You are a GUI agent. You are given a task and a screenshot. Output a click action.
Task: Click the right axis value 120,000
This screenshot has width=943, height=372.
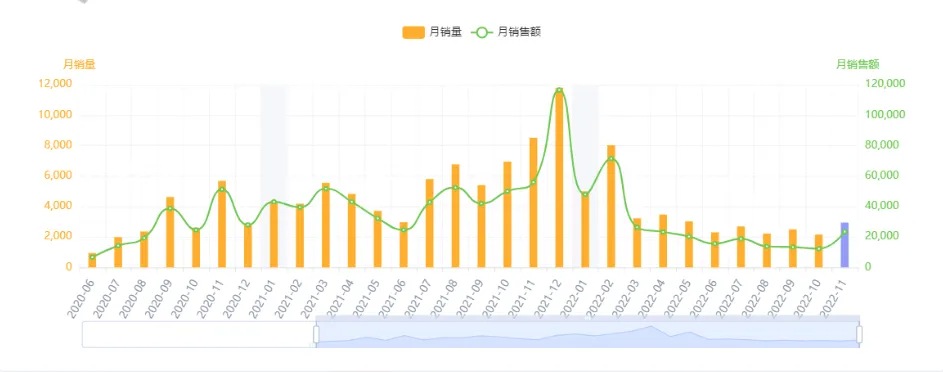click(x=885, y=84)
